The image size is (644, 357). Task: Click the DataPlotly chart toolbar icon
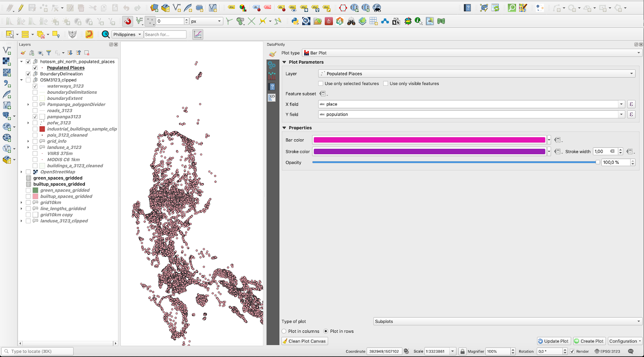198,35
